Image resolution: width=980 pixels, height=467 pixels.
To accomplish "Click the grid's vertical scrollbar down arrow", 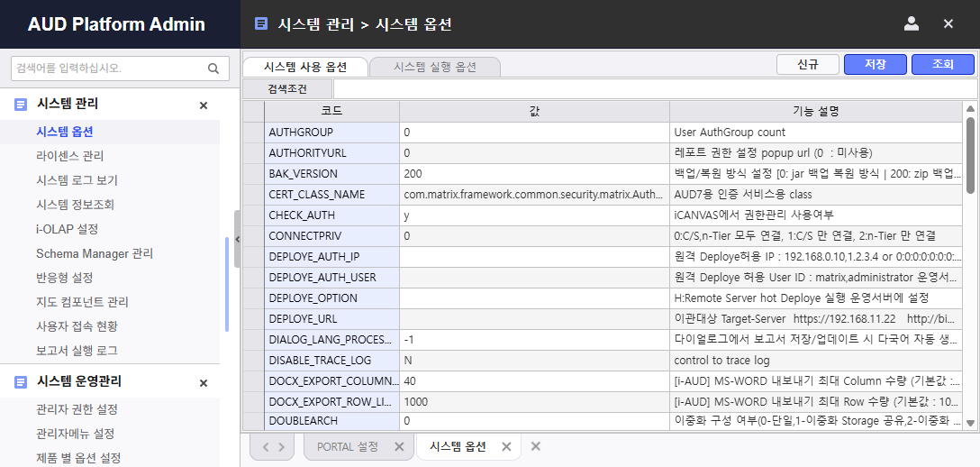I will [x=971, y=422].
